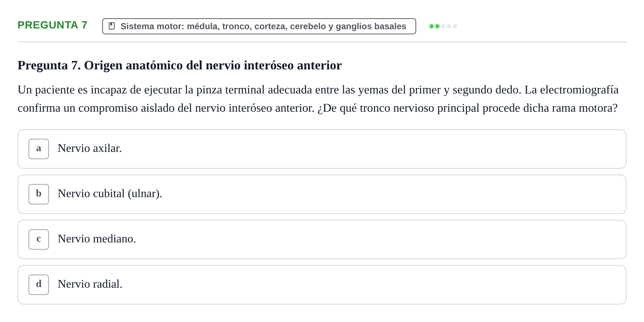Viewport: 644px width, 322px height.
Task: Click empty area of Nervio mediano card
Action: tap(380, 239)
